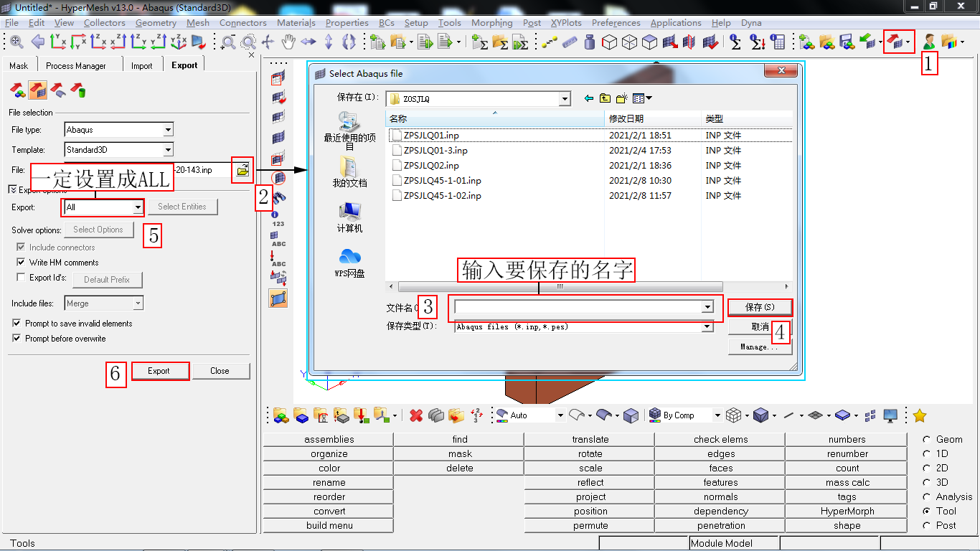Click the circle zoom magnifier icon
Screen dimensions: 980x551
248,42
